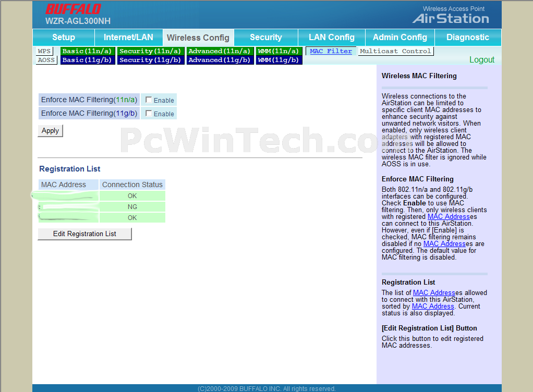This screenshot has width=533, height=392.
Task: Open the Admin Config tab
Action: click(399, 38)
